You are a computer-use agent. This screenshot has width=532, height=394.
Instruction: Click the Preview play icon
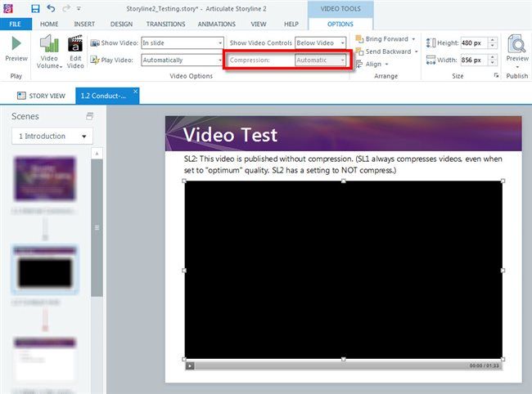point(16,43)
